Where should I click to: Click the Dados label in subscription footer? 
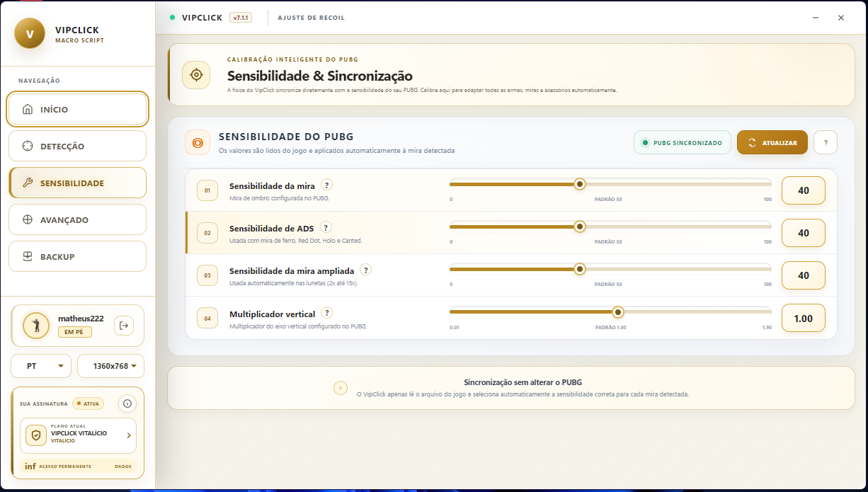click(123, 467)
